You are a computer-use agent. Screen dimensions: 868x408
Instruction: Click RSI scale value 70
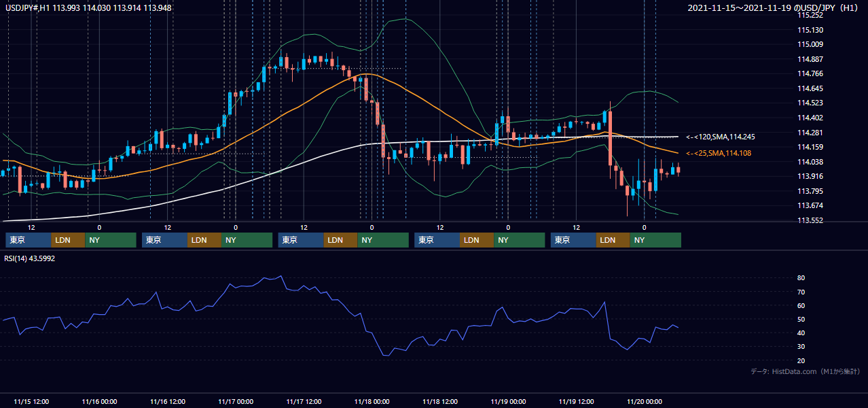click(x=801, y=292)
